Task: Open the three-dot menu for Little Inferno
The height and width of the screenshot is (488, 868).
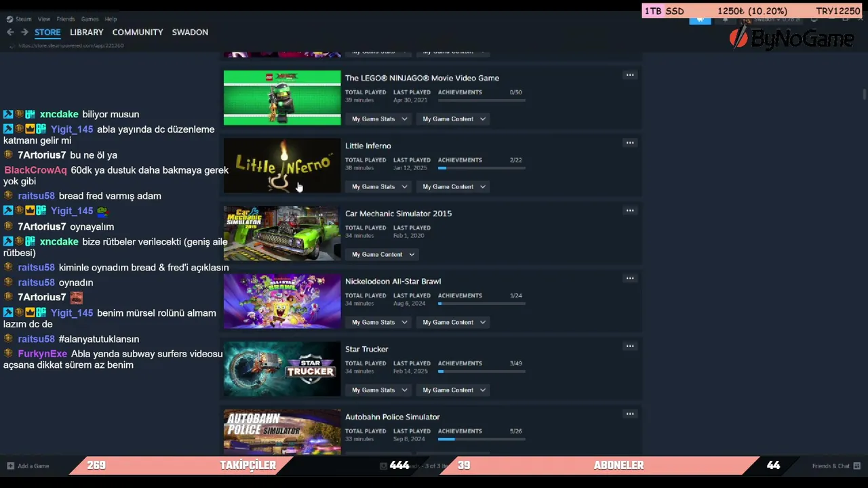Action: click(x=630, y=143)
